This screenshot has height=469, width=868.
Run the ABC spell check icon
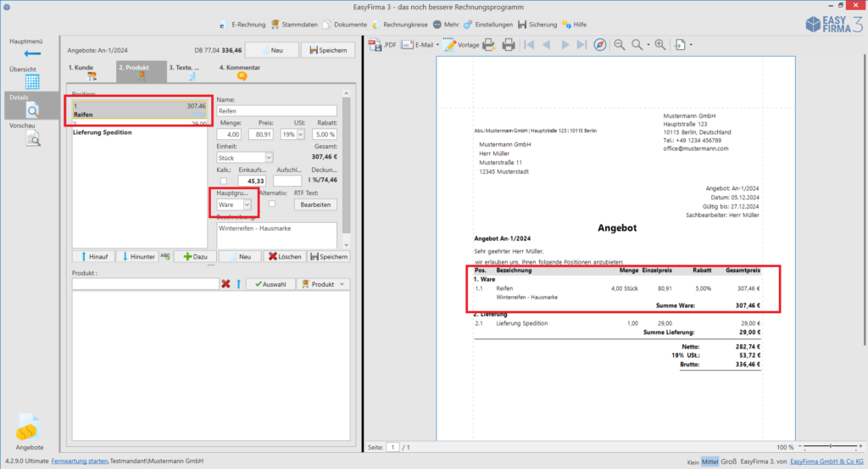tap(165, 256)
